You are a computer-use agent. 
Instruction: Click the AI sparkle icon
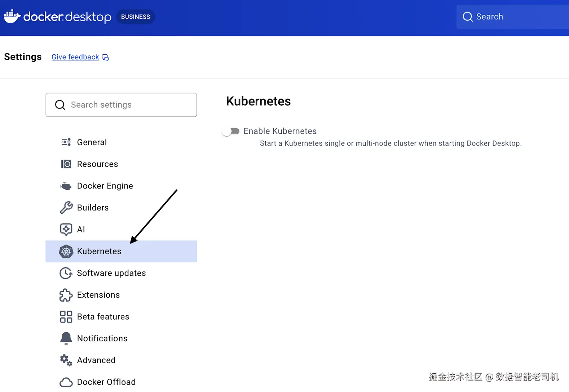pos(66,229)
